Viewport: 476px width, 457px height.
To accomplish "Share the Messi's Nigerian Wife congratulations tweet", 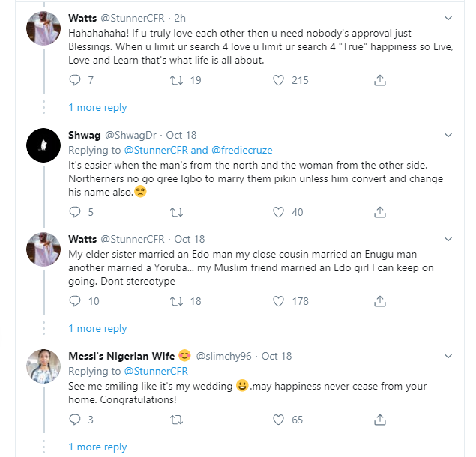I will (x=380, y=420).
